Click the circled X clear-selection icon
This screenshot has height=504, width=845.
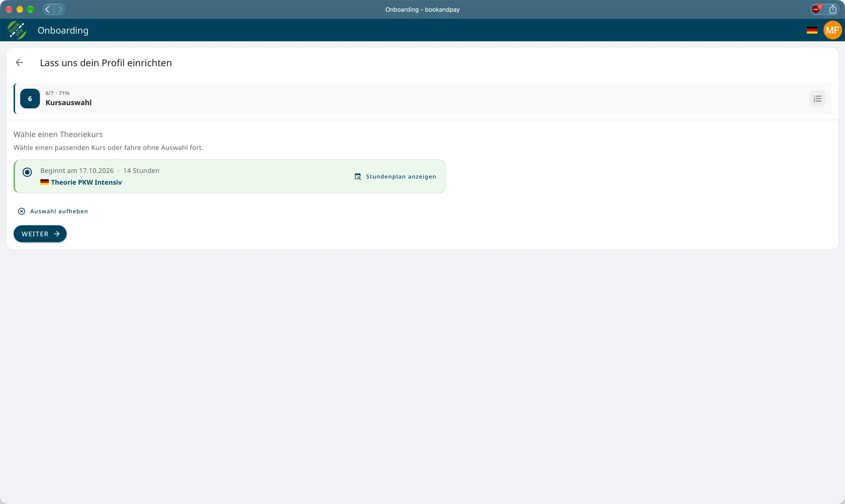[21, 211]
